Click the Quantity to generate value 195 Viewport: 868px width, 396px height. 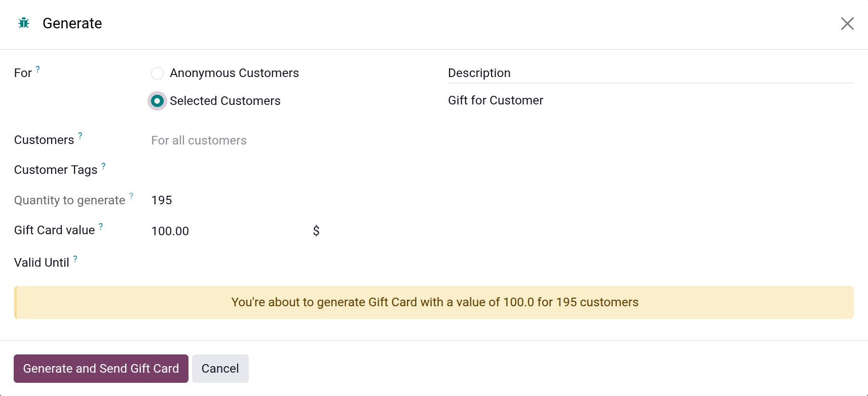click(162, 200)
